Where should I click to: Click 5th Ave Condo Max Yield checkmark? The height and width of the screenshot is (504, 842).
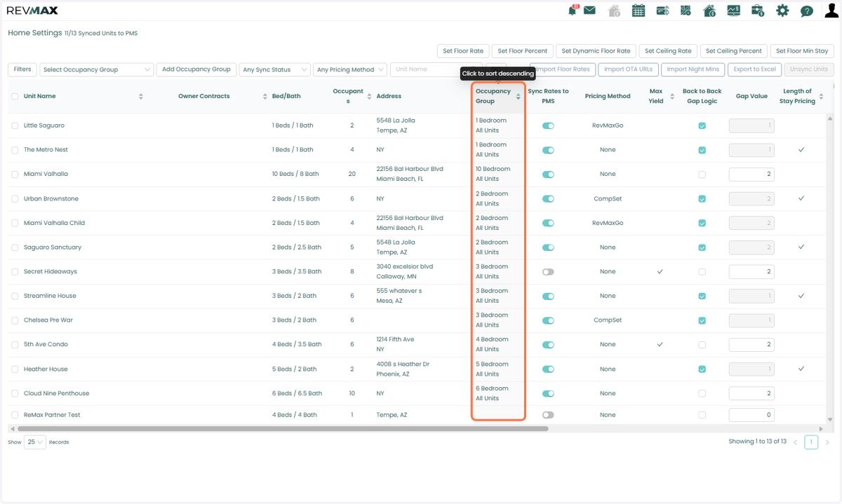click(660, 344)
